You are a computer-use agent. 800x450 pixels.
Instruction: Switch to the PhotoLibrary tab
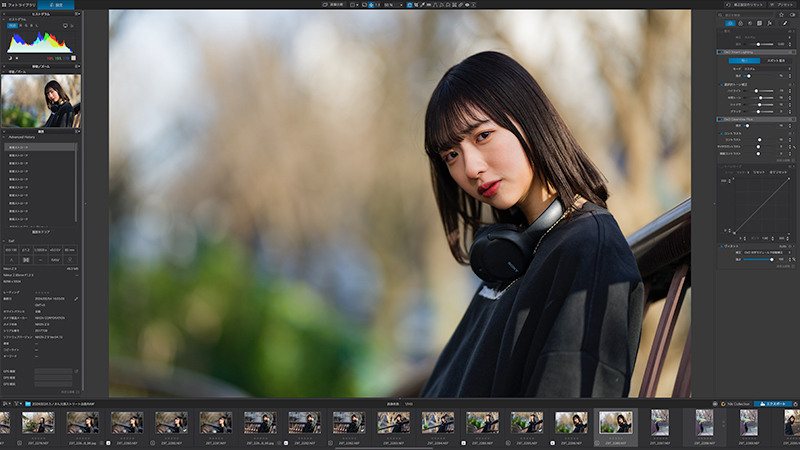(x=18, y=5)
